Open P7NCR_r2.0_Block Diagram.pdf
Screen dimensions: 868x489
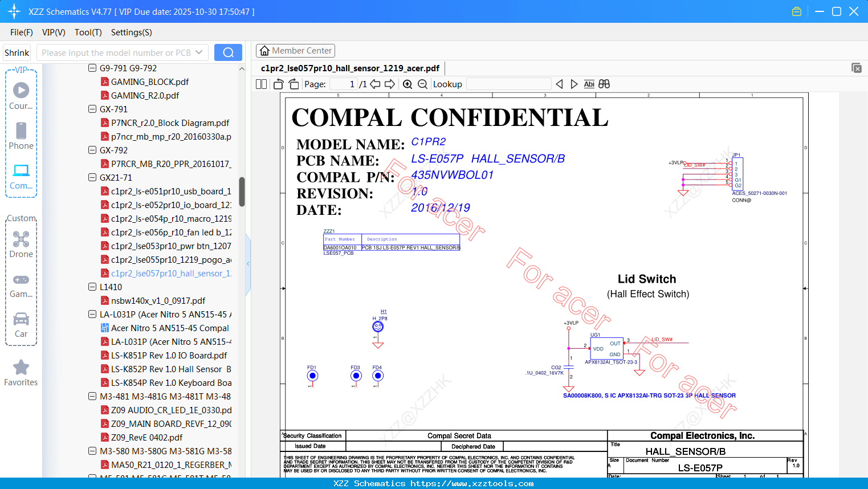coord(170,123)
